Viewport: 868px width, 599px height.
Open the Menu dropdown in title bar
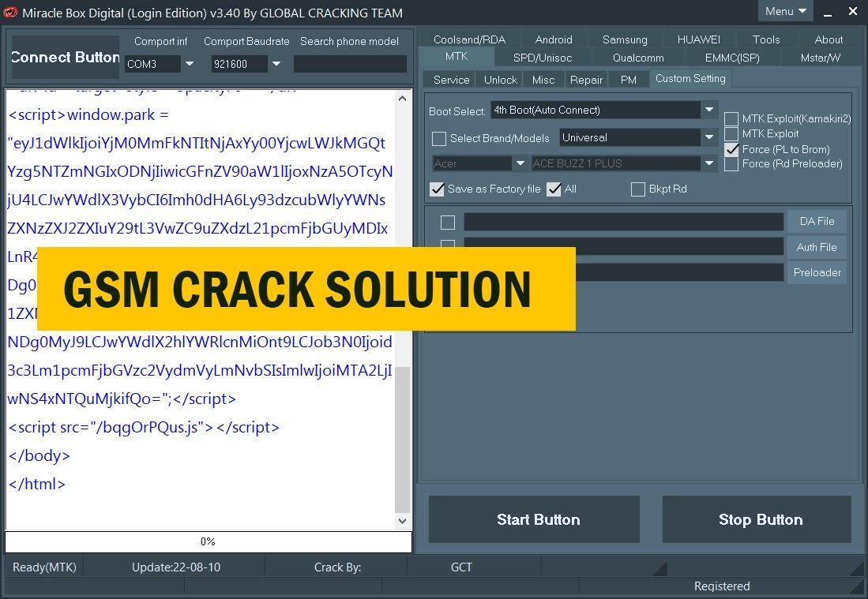785,11
